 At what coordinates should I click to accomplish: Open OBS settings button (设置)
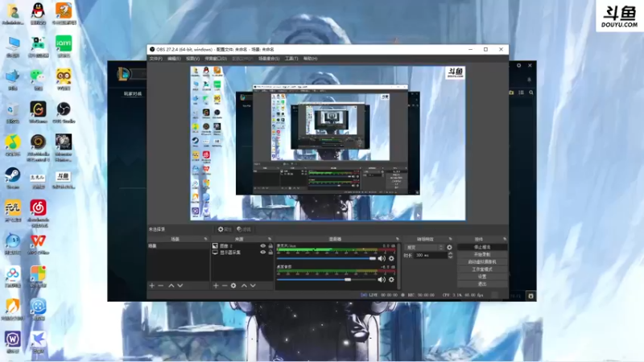pyautogui.click(x=482, y=277)
